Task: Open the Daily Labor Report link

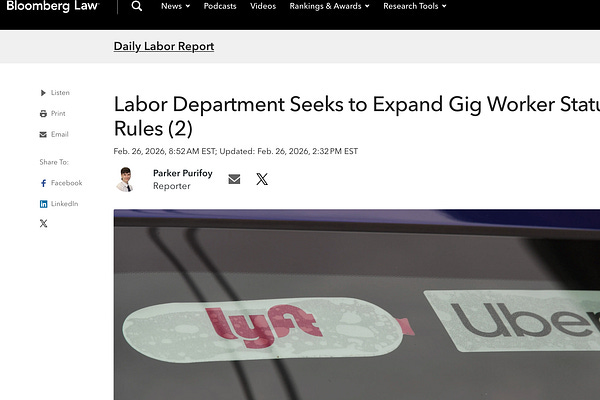Action: (x=164, y=46)
